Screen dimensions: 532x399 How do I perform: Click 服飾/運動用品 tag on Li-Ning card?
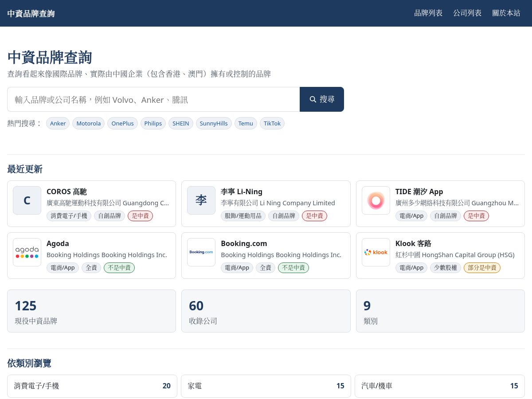click(x=243, y=216)
